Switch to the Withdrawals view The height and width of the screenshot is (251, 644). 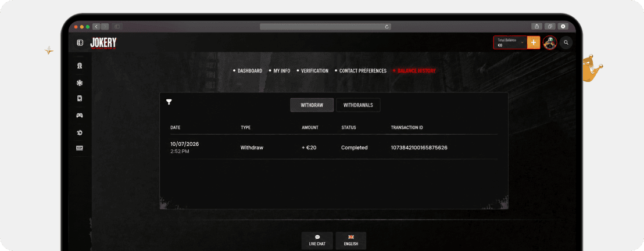[x=358, y=105]
